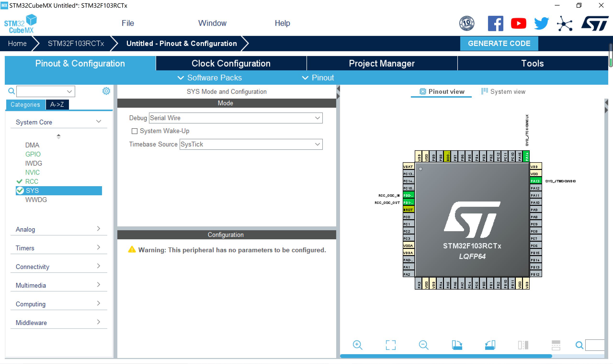Screen dimensions: 613x364
Task: Return to Home via the breadcrumb
Action: coord(17,43)
